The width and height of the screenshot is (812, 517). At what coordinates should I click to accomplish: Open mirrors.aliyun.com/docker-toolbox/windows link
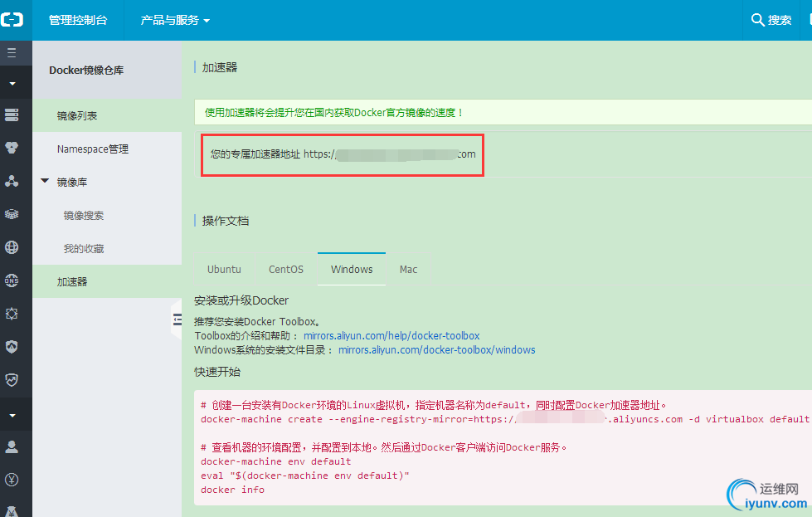click(436, 349)
